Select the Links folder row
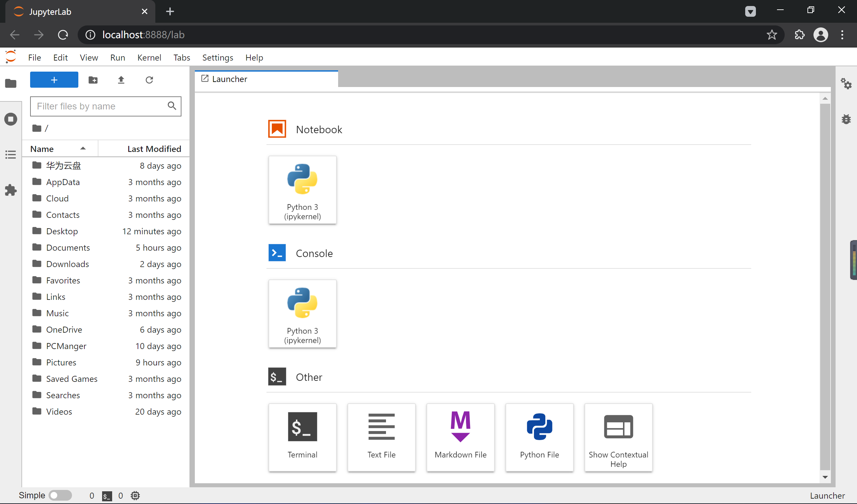Screen dimensions: 857x504 (106, 297)
